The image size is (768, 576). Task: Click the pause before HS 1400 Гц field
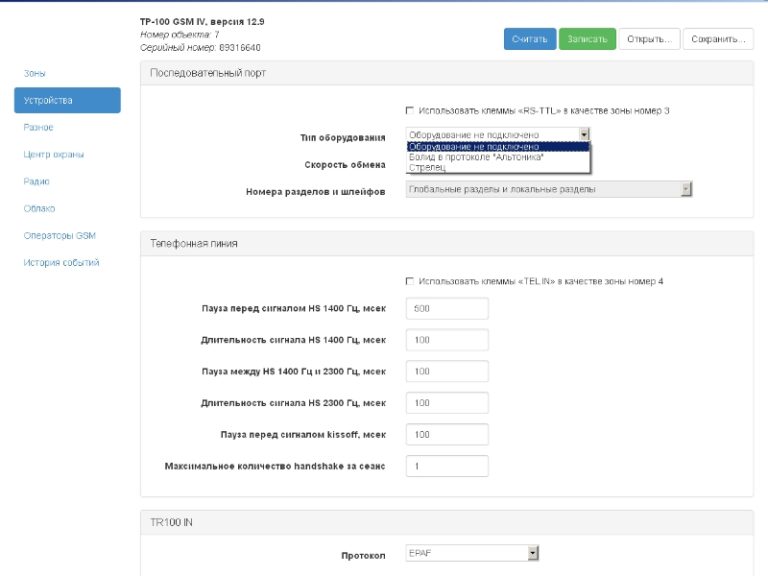point(447,309)
